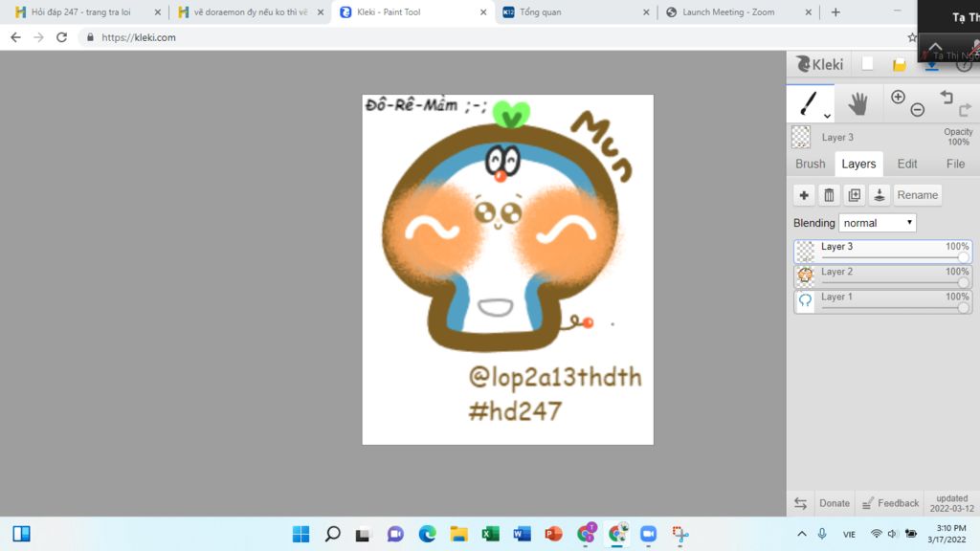980x551 pixels.
Task: Select Layer 2 in the layer list
Action: (882, 276)
